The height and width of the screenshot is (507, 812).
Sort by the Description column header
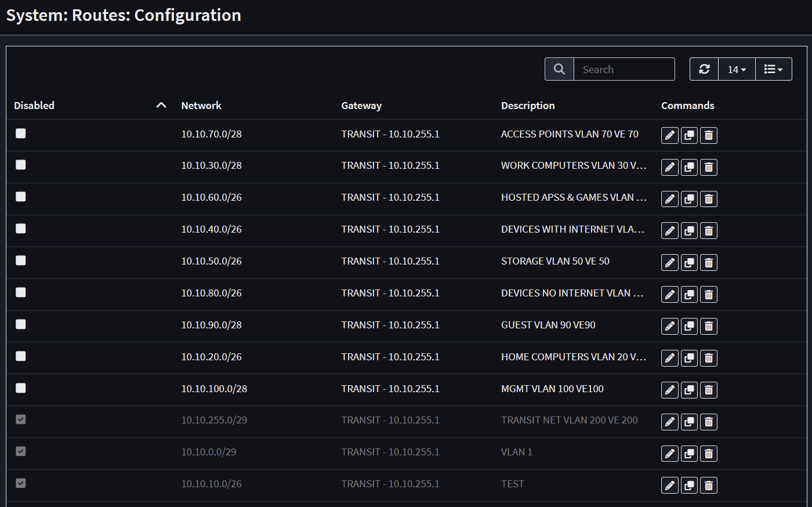[x=528, y=106]
